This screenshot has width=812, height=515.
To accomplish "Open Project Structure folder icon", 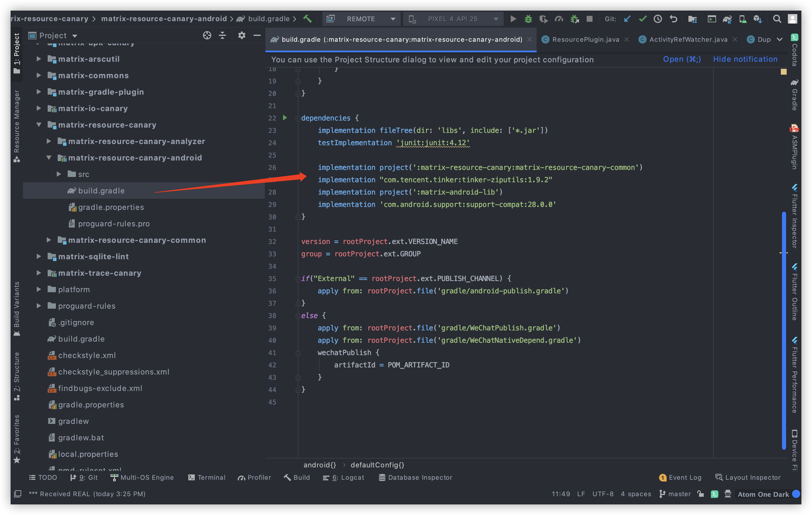I will (x=692, y=19).
